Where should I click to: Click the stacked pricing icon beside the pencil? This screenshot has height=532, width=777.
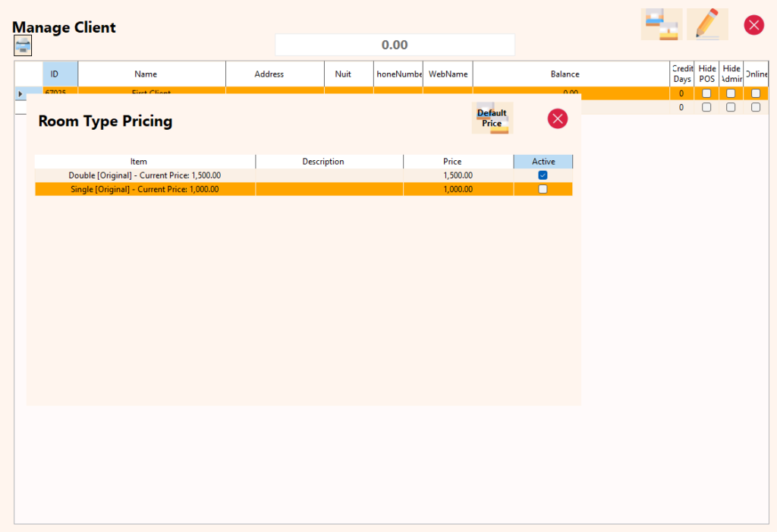coord(661,24)
